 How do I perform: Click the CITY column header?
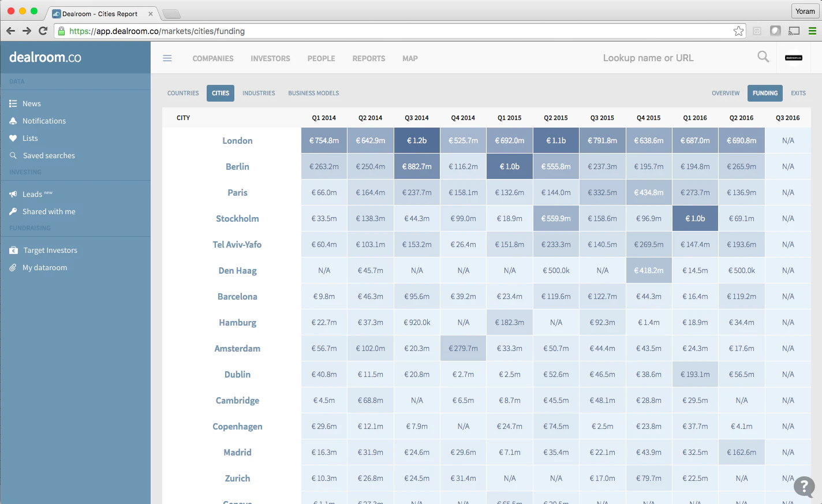183,118
